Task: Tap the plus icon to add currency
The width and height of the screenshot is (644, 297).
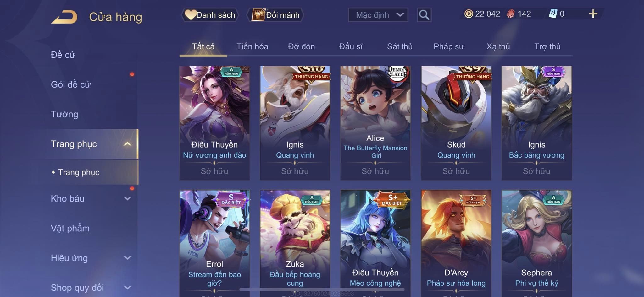Action: 593,14
